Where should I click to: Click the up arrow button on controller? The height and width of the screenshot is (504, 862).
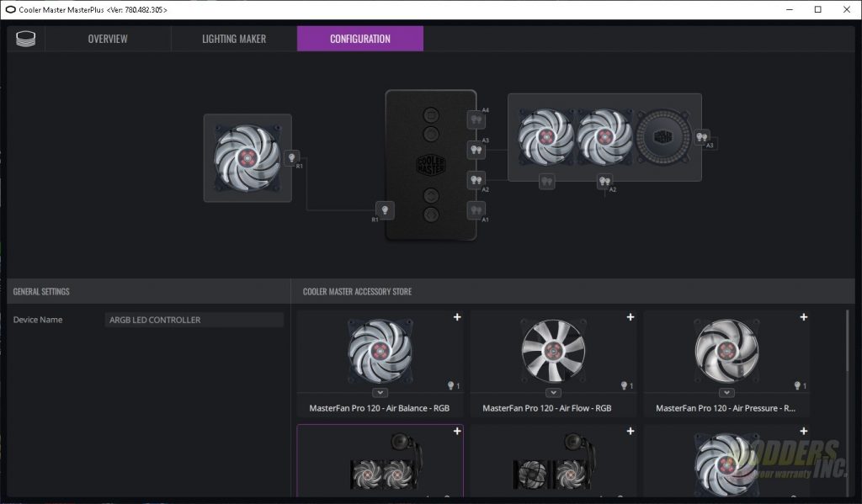431,196
